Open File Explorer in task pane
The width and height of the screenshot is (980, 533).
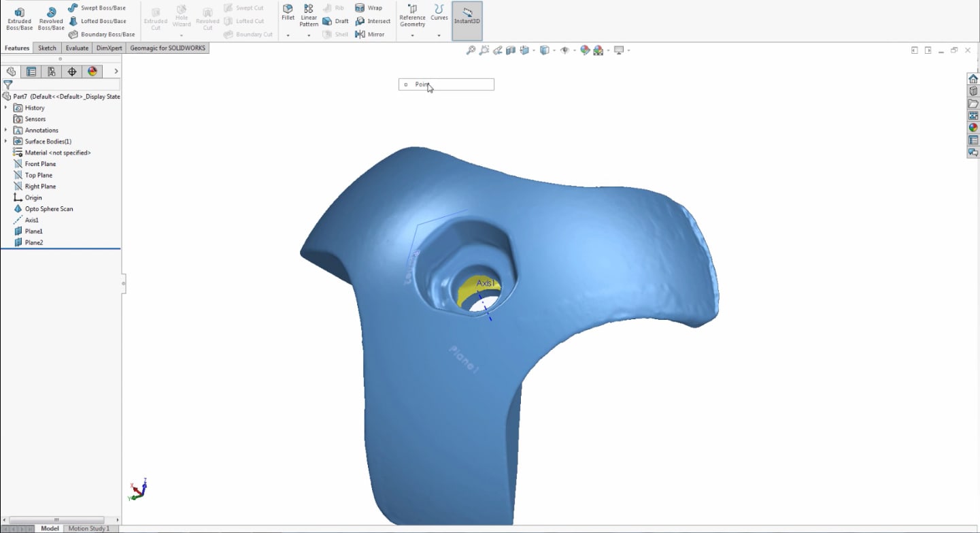click(973, 103)
